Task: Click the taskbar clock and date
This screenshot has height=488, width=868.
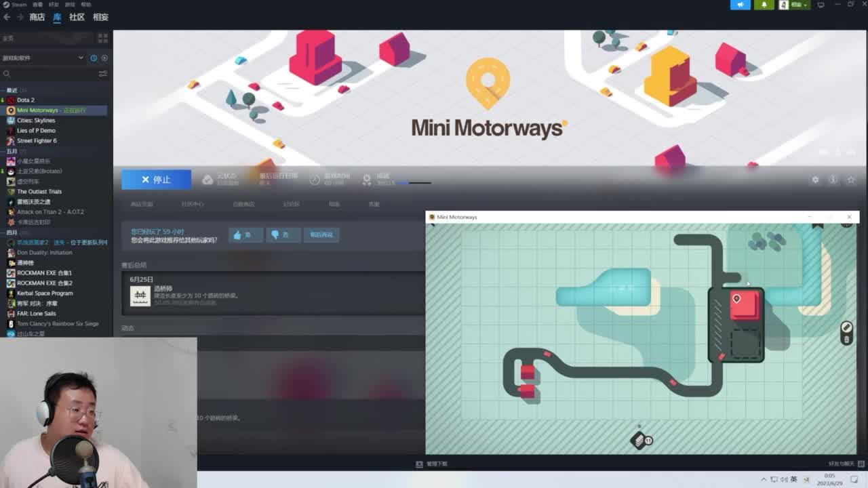Action: (830, 479)
